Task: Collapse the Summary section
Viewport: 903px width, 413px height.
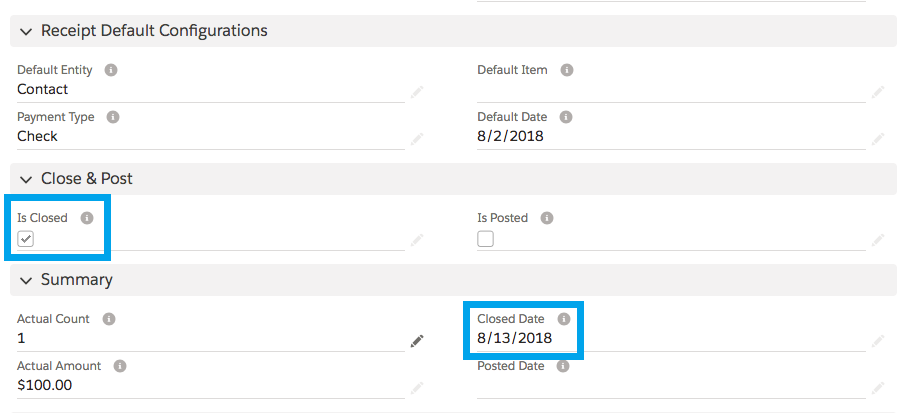Action: [26, 280]
